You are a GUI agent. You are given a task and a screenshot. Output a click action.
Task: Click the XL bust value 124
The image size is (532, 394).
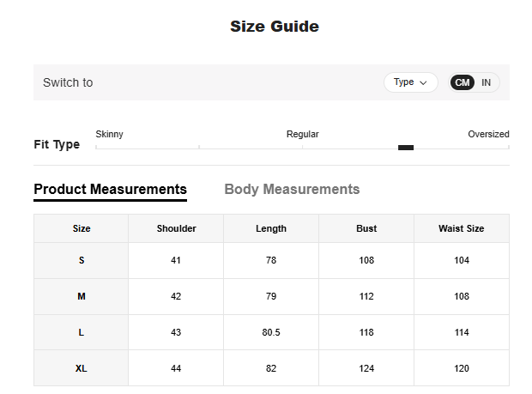(366, 368)
